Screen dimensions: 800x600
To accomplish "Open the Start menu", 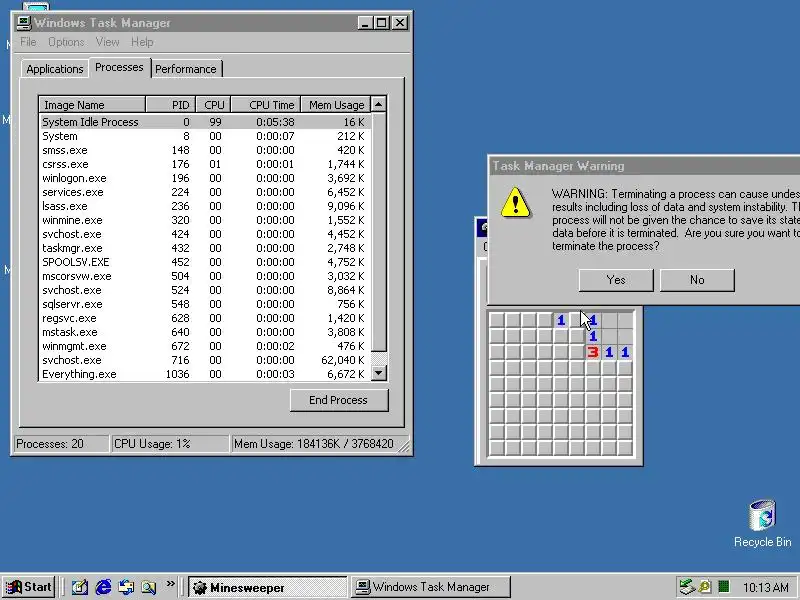I will (29, 587).
